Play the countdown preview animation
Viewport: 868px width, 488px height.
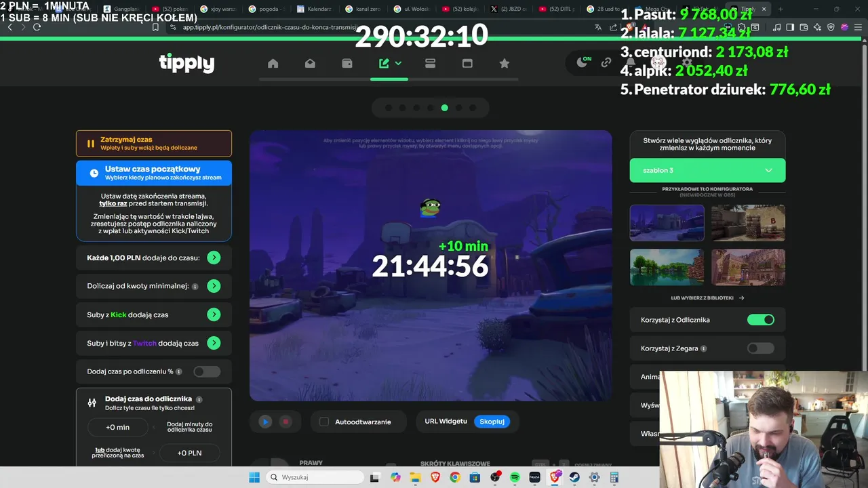[x=265, y=422]
